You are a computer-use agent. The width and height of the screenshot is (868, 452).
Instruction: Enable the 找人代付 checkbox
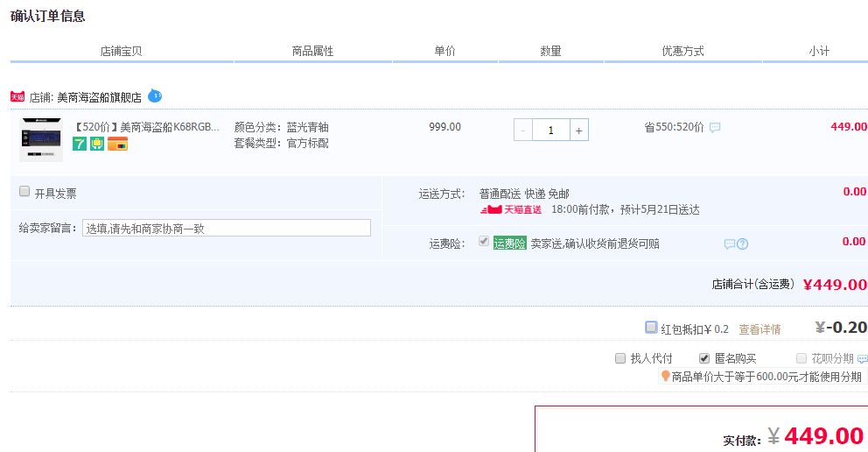point(620,358)
